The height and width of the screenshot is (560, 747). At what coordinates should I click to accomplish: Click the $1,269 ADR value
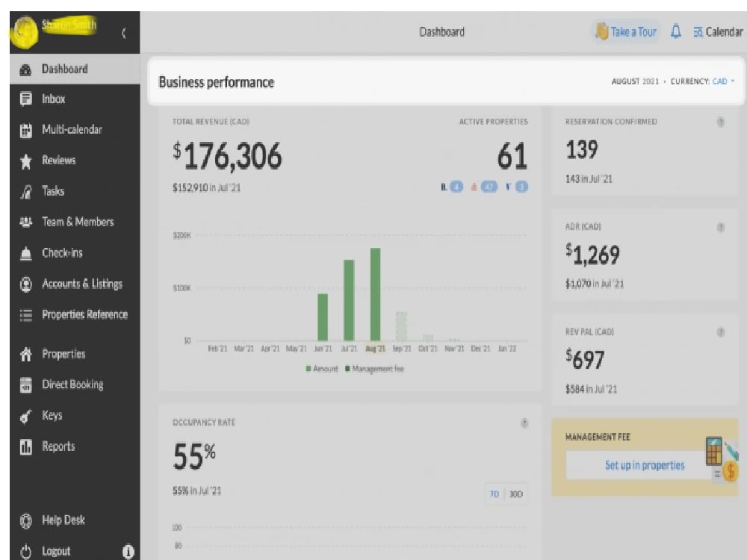coord(592,255)
